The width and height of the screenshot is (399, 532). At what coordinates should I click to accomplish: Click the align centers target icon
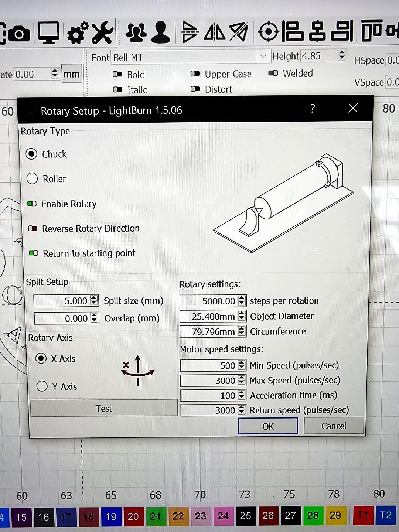point(269,32)
